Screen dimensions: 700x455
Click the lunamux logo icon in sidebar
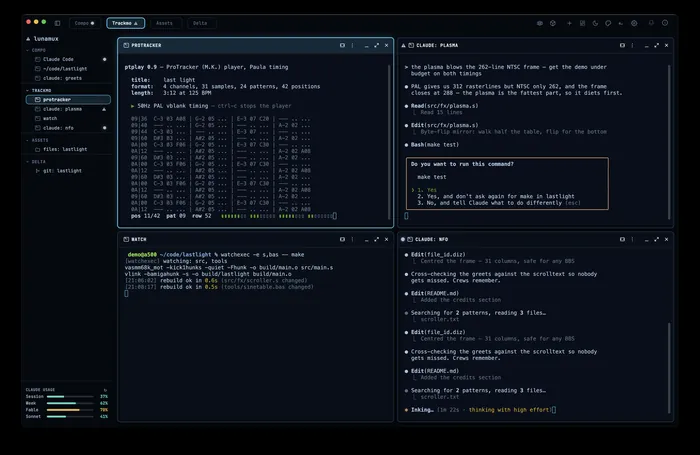28,39
